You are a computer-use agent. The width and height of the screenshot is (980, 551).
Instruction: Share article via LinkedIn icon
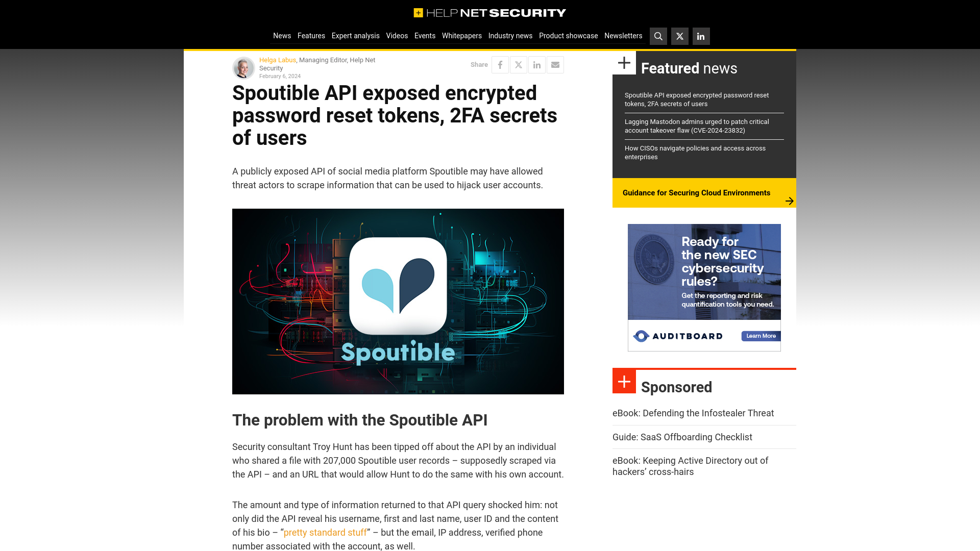(537, 65)
